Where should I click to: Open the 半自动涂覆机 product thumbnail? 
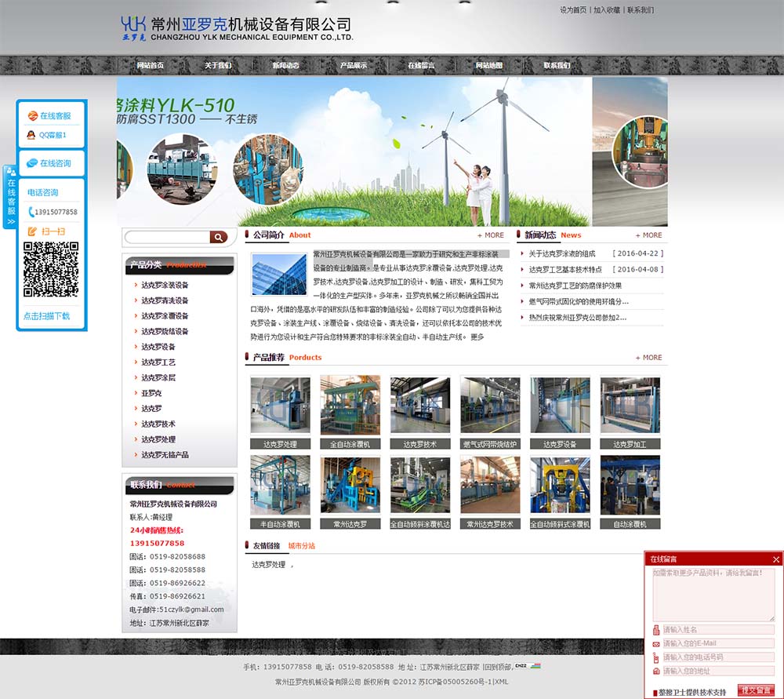click(280, 485)
